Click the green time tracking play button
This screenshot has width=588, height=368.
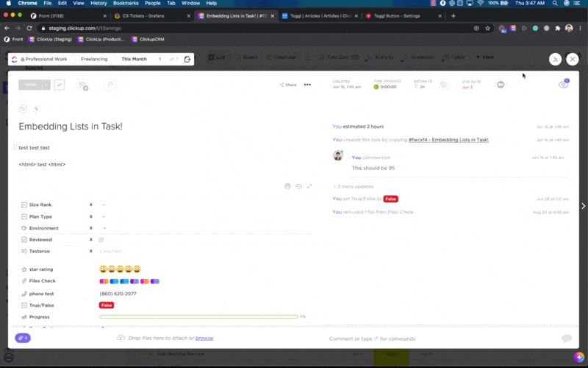(376, 87)
